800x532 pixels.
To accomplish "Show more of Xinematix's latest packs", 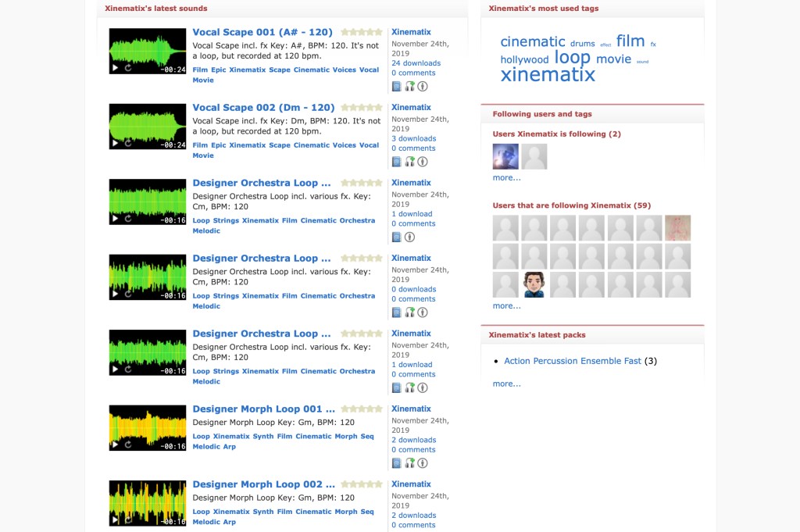I will pos(506,384).
